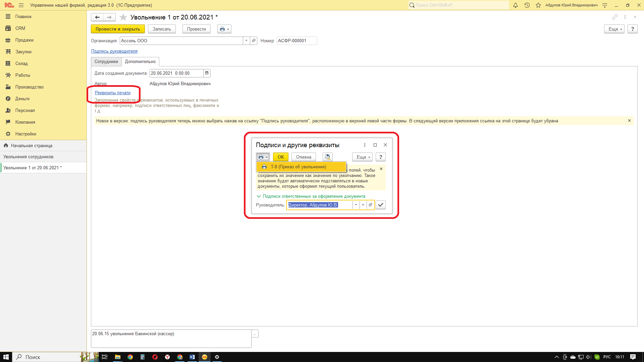The width and height of the screenshot is (644, 362).
Task: Click the Номер field АСФР-000001
Action: [297, 41]
